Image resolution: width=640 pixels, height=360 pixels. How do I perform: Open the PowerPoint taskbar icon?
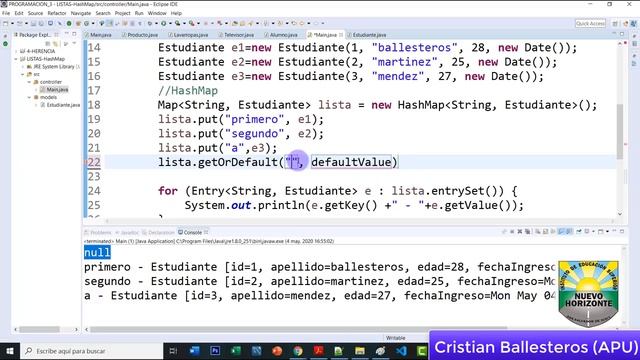pyautogui.click(x=277, y=351)
